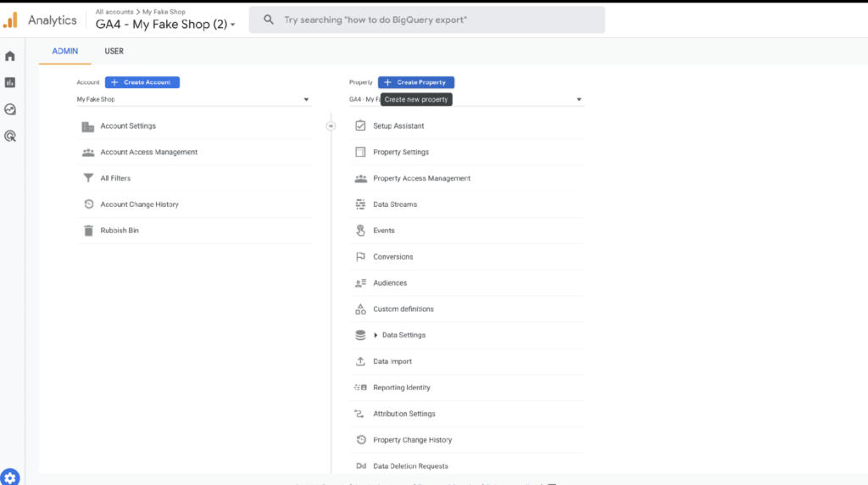868x485 pixels.
Task: Open the My Fake Shop account dropdown
Action: point(193,100)
